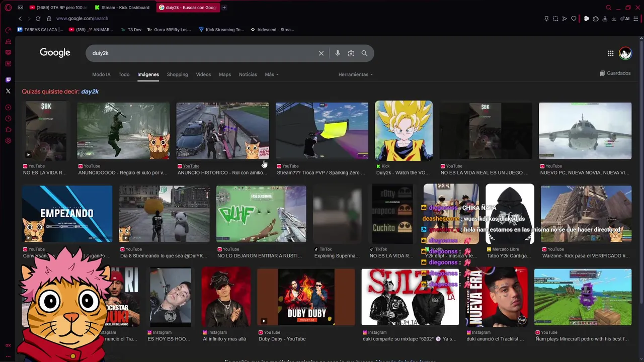This screenshot has height=362, width=644.
Task: Open the green NO LO DEJARON ENTRAR thumbnail
Action: click(x=261, y=214)
